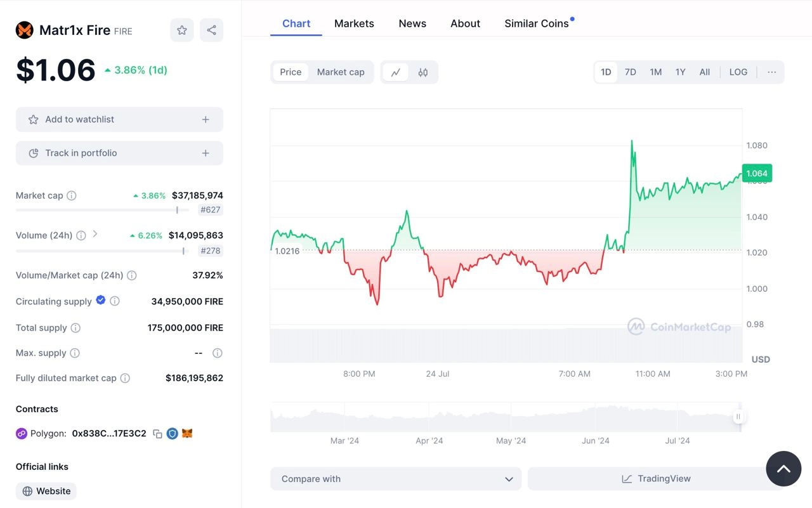Click the range navigator slider handle

pos(738,417)
